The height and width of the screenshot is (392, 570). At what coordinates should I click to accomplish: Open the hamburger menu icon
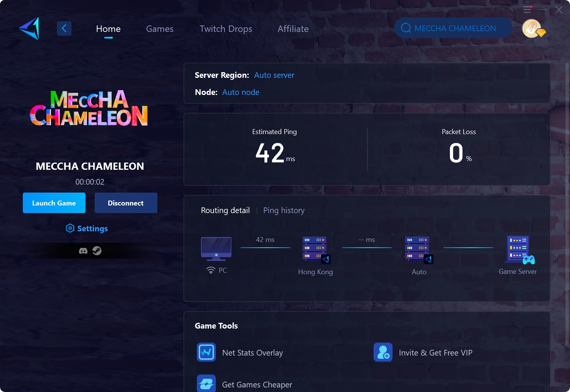click(x=527, y=9)
